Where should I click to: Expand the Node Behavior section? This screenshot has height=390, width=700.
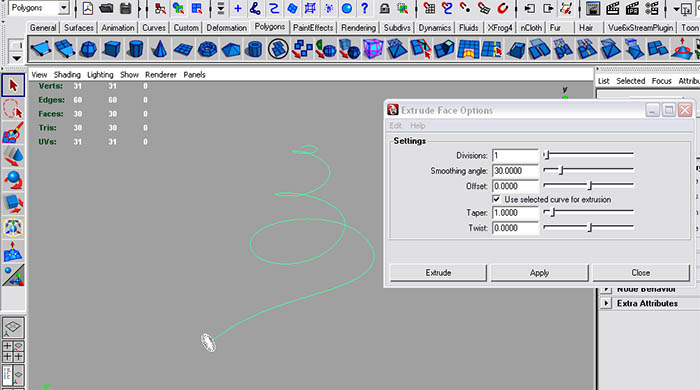(x=606, y=289)
